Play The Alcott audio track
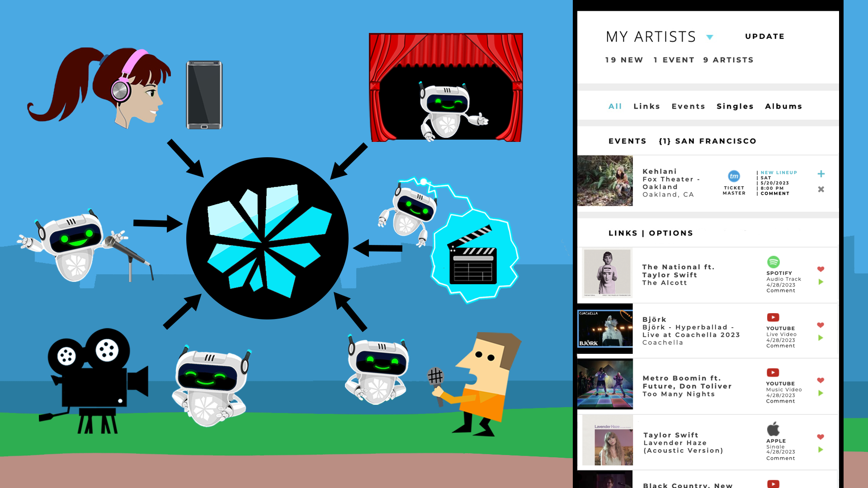The image size is (868, 488). (x=821, y=282)
